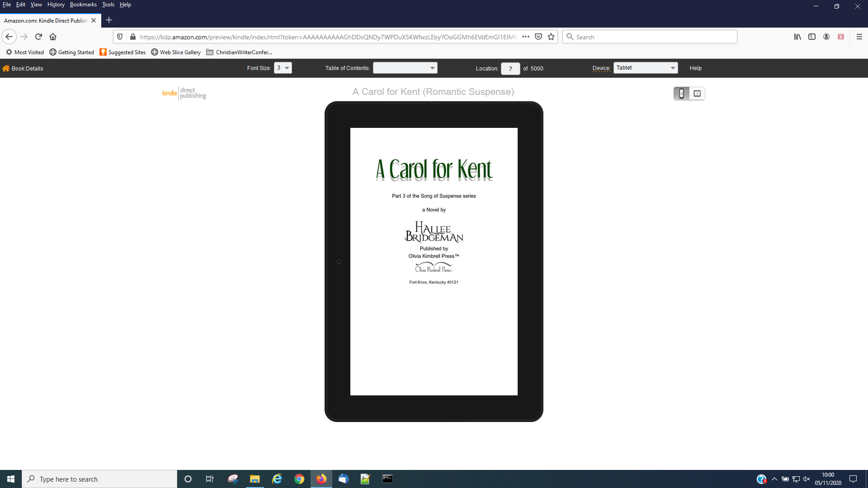
Task: Switch to landscape orientation view
Action: pyautogui.click(x=697, y=94)
